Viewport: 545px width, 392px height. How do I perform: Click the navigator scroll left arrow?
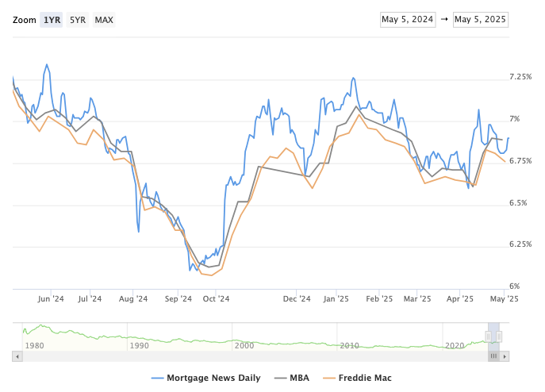[x=17, y=356]
